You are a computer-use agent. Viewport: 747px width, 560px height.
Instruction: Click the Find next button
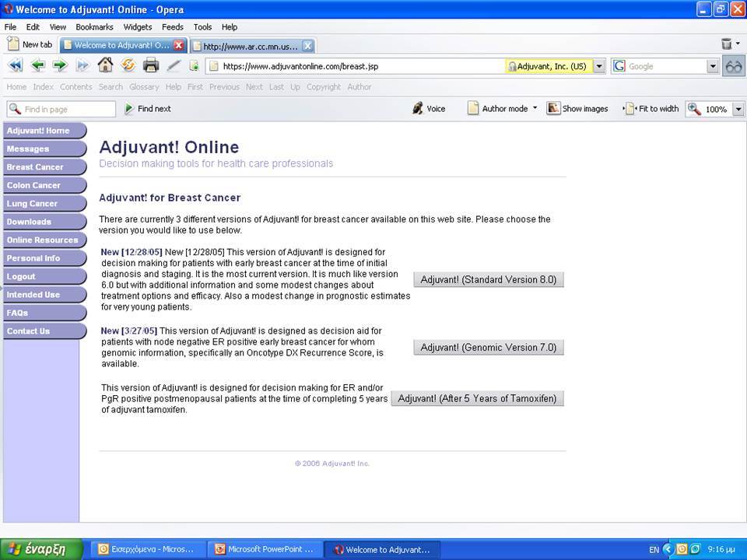(x=148, y=109)
